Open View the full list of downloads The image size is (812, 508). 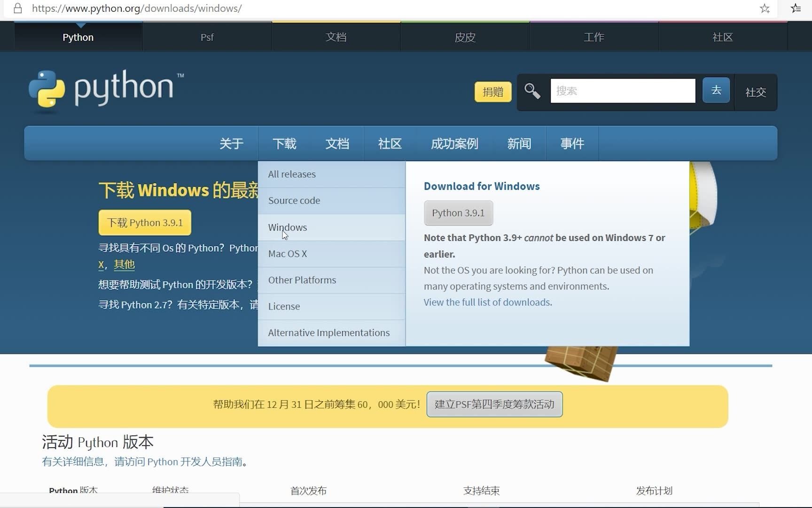click(487, 302)
